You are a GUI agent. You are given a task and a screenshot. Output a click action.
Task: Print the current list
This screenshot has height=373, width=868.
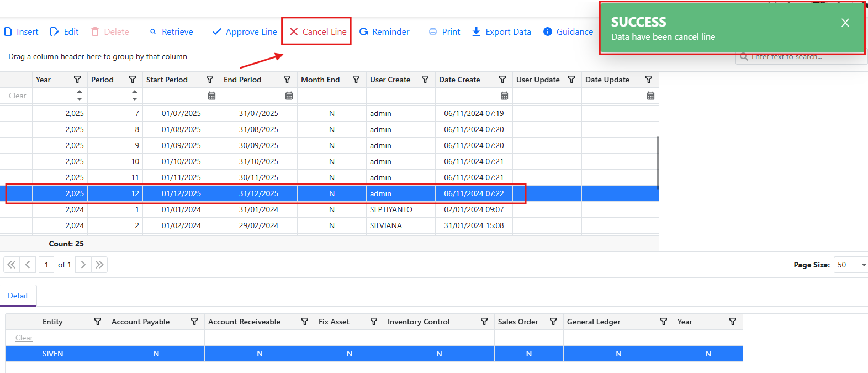click(x=444, y=32)
